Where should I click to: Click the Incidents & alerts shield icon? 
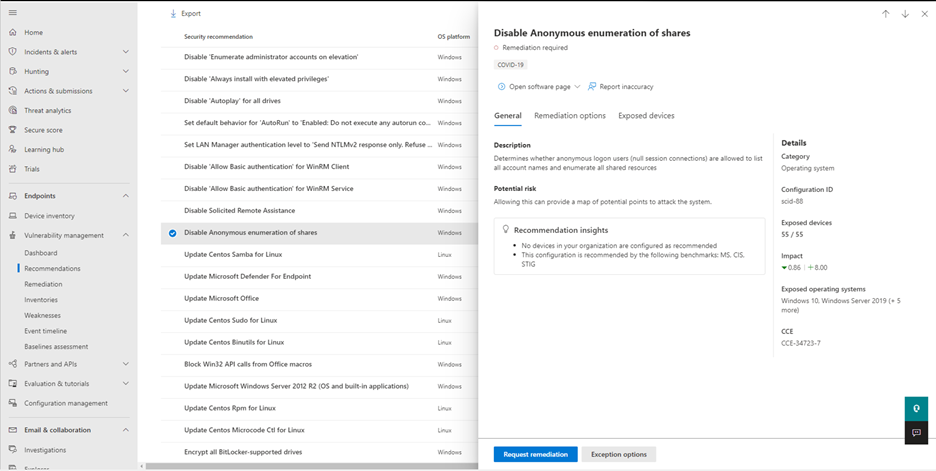13,52
